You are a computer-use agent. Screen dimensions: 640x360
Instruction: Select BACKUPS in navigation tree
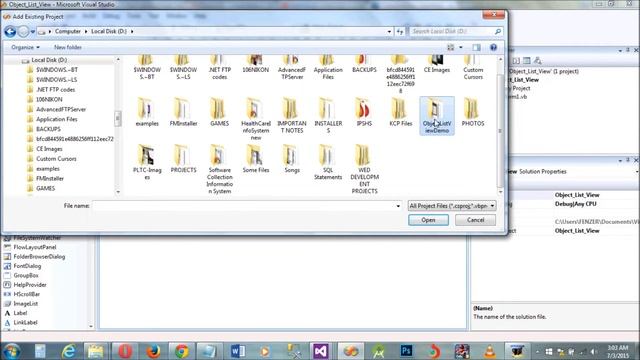point(48,129)
